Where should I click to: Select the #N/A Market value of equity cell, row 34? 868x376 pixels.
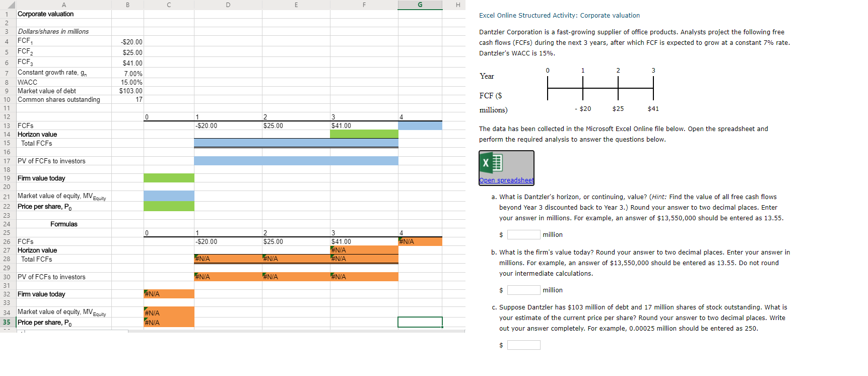[x=169, y=312]
